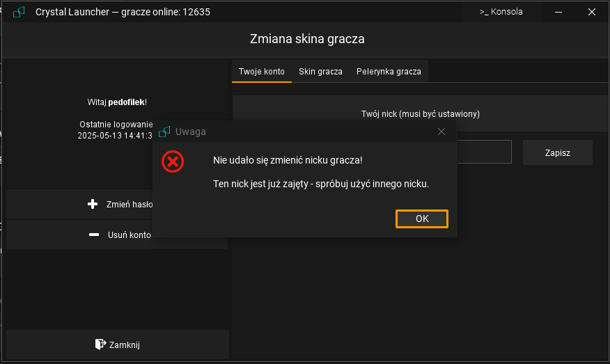Close the Uwaga dialog with X
The height and width of the screenshot is (364, 610).
click(441, 132)
